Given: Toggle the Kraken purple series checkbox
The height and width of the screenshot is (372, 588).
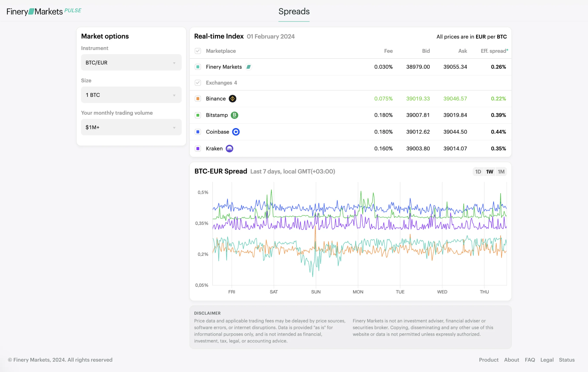Looking at the screenshot, I should (x=198, y=149).
